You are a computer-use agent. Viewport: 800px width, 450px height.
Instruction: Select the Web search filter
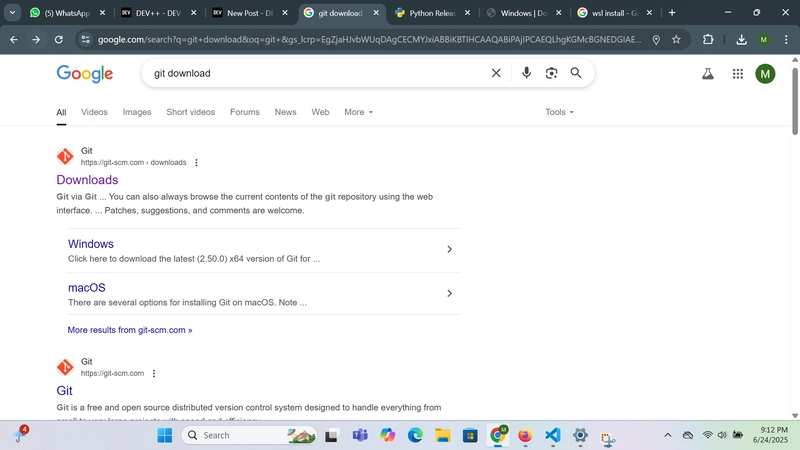pos(320,112)
